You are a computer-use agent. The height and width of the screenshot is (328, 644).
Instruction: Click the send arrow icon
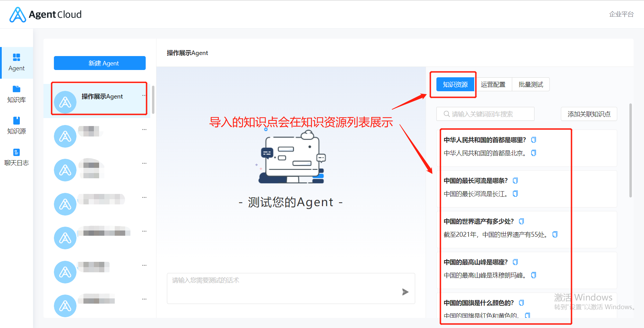(405, 292)
